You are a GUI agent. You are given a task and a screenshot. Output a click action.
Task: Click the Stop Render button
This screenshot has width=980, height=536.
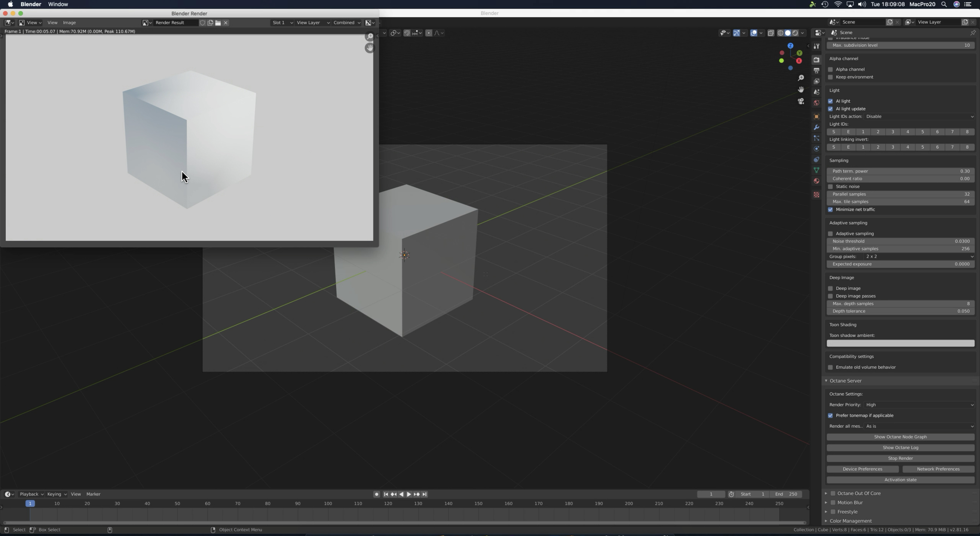coord(900,459)
